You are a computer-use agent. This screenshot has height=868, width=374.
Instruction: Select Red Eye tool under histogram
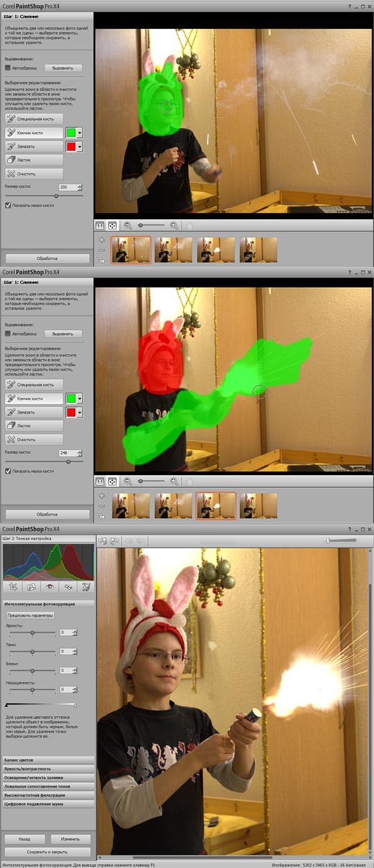click(x=49, y=587)
